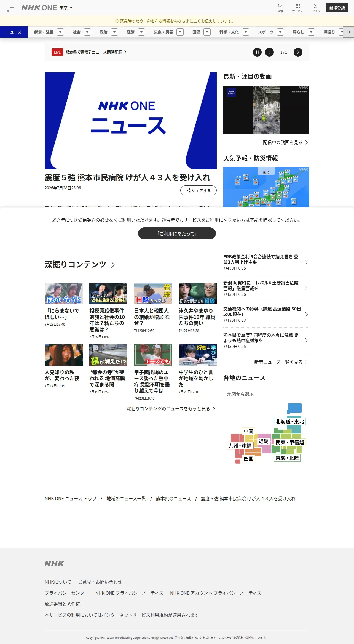The width and height of the screenshot is (354, 644).
Task: Play the latest video thumbnail
Action: tap(266, 110)
